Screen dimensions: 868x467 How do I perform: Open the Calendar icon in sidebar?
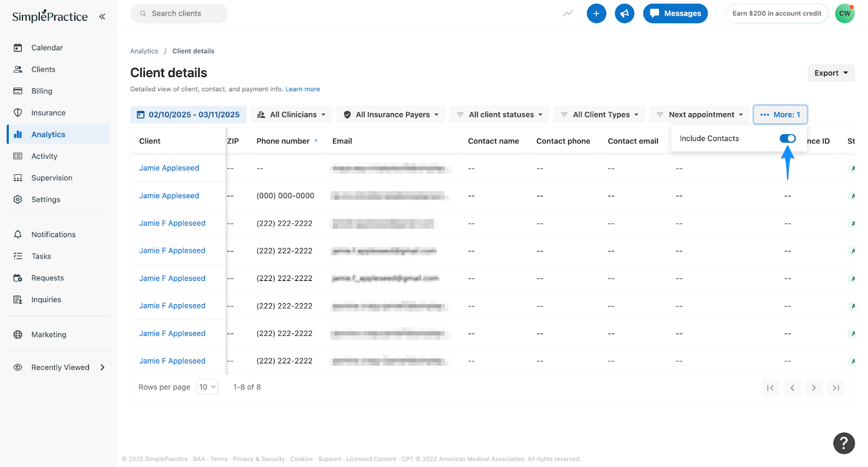point(18,48)
